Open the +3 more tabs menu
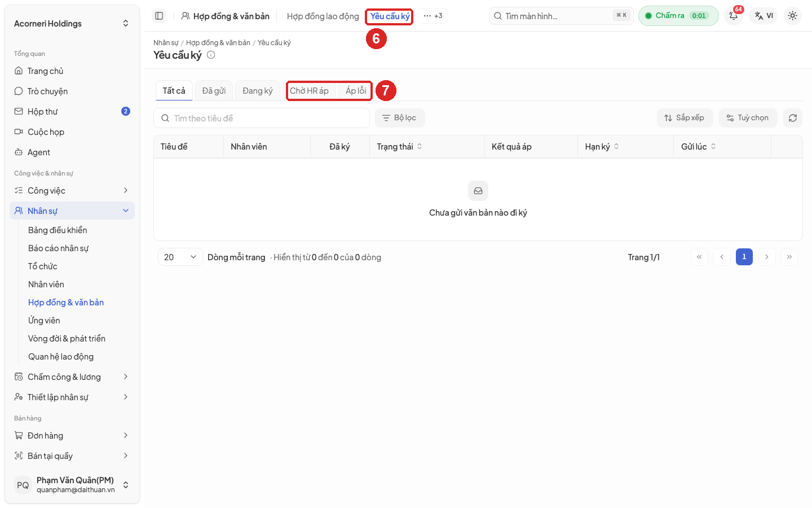 point(433,16)
